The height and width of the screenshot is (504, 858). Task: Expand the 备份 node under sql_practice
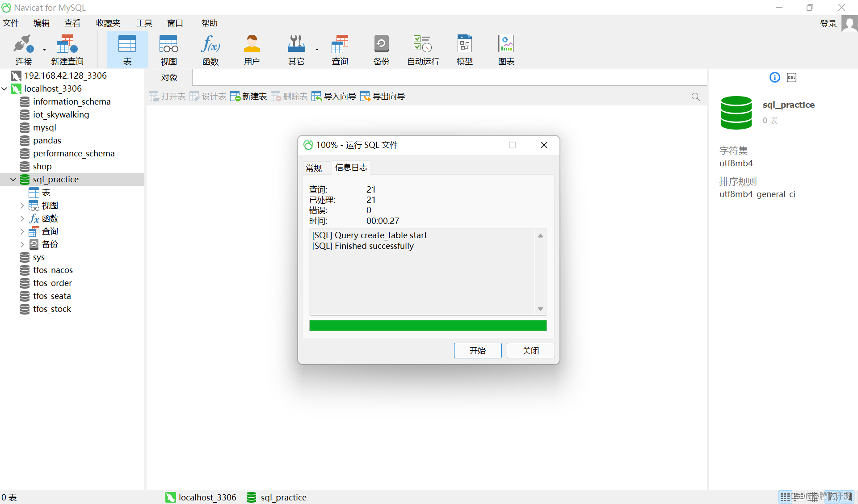(22, 244)
